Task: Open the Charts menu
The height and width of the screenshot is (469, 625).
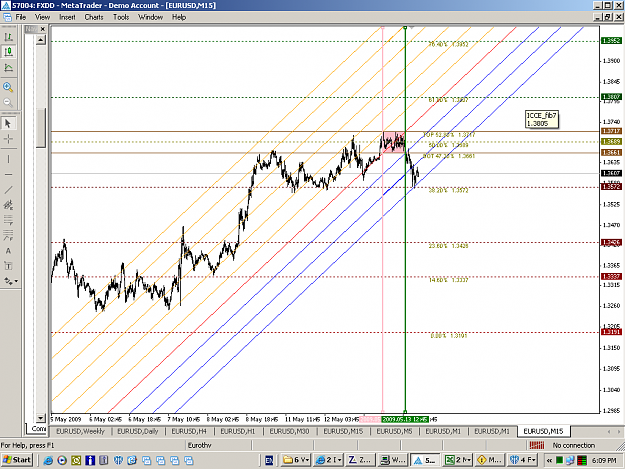Action: coord(94,17)
